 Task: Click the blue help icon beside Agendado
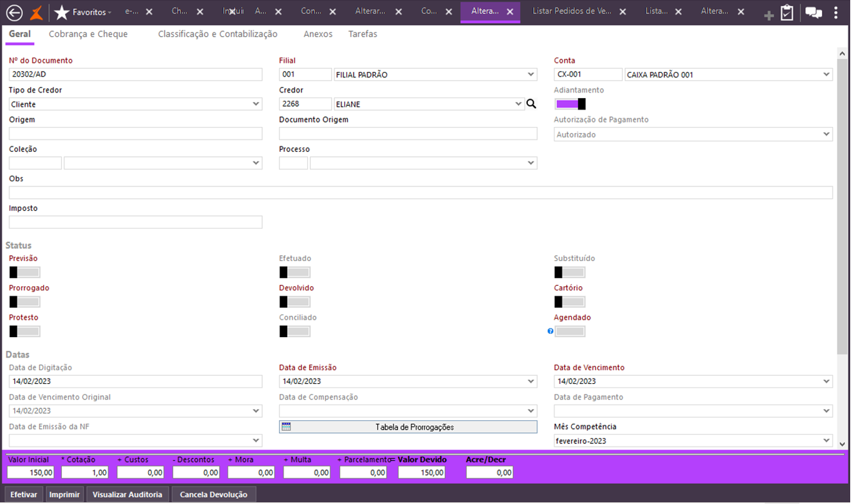point(550,331)
